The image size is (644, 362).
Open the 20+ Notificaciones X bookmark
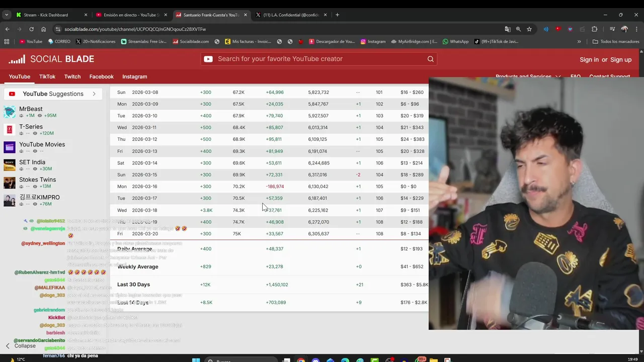click(96, 42)
